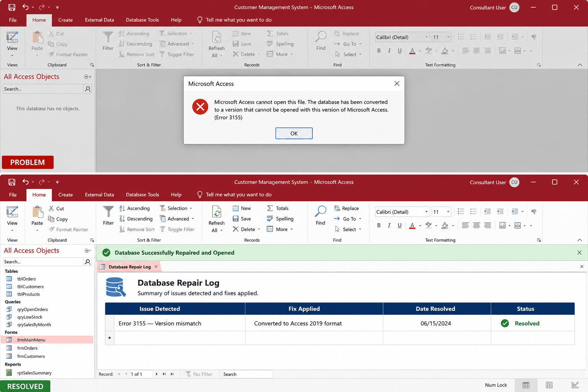
Task: Switch to Design view icon in status bar
Action: (575, 385)
